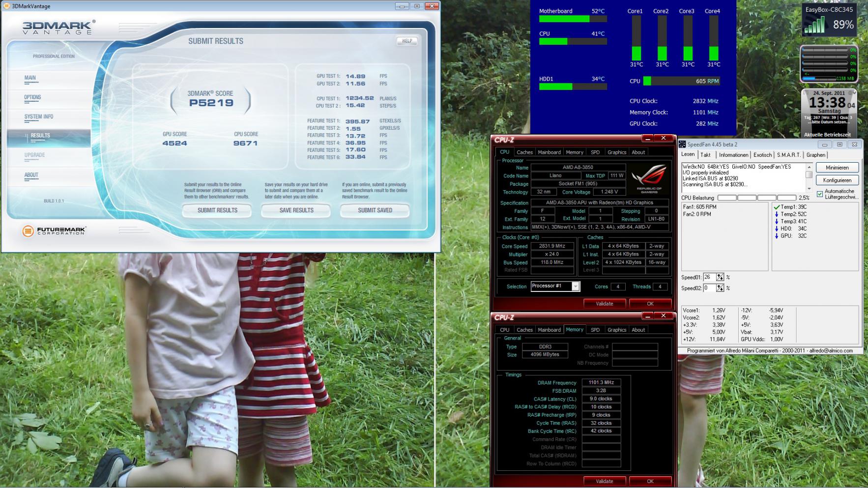
Task: Open MAIN section in 3DMark sidebar
Action: tap(30, 78)
